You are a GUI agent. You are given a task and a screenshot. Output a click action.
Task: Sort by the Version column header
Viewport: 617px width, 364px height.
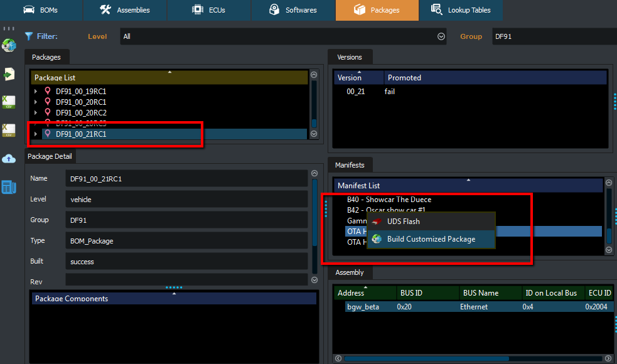point(359,78)
